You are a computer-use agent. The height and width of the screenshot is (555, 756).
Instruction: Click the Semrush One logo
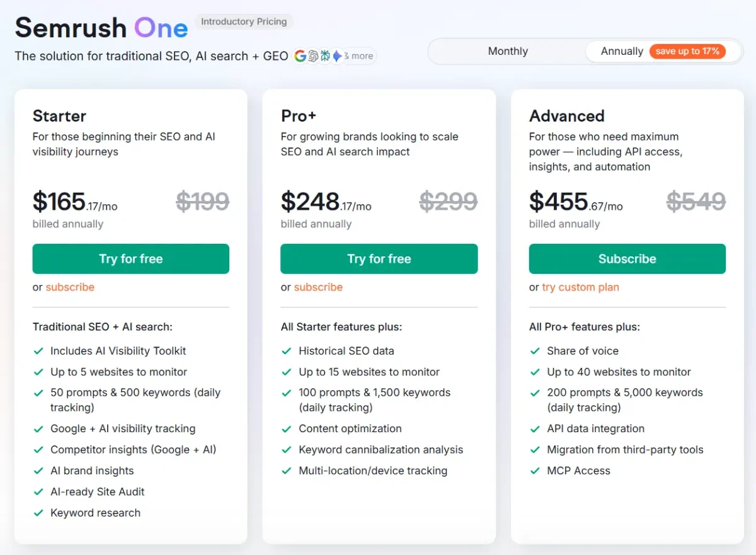(x=101, y=27)
